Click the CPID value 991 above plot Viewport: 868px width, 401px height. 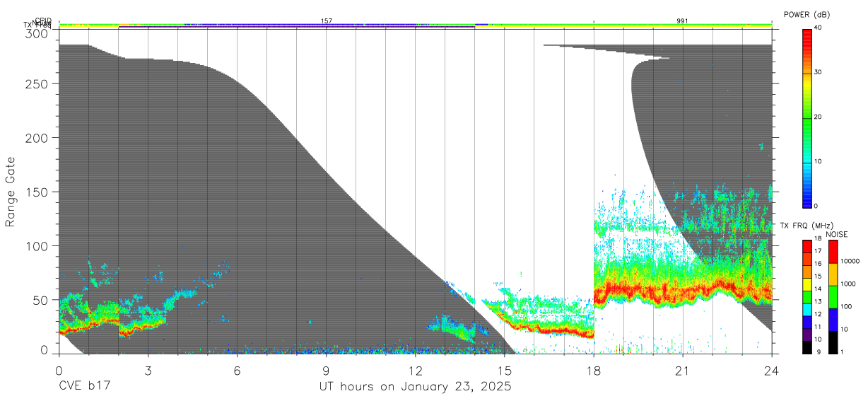682,21
